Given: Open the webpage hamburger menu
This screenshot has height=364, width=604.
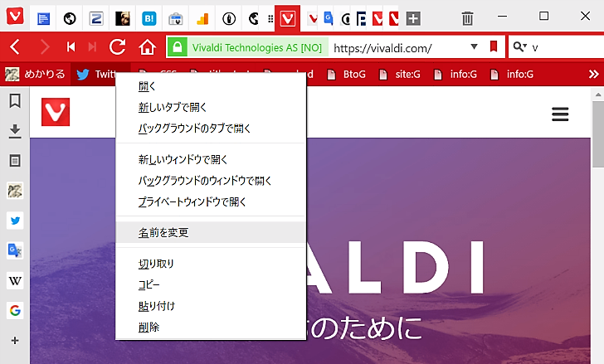Looking at the screenshot, I should click(x=560, y=114).
